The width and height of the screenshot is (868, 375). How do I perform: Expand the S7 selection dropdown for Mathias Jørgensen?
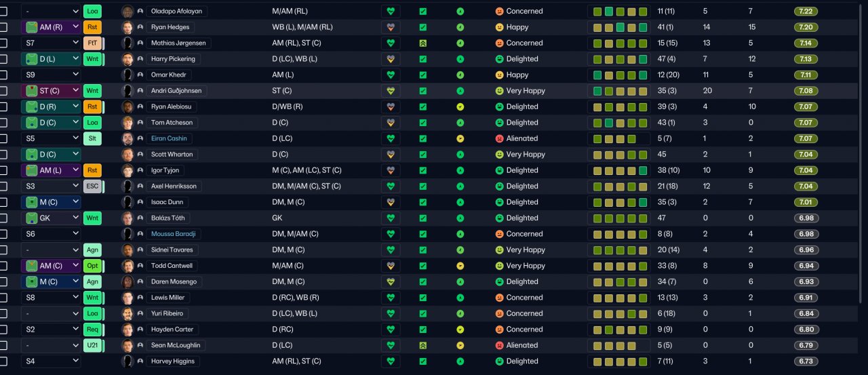click(x=51, y=43)
